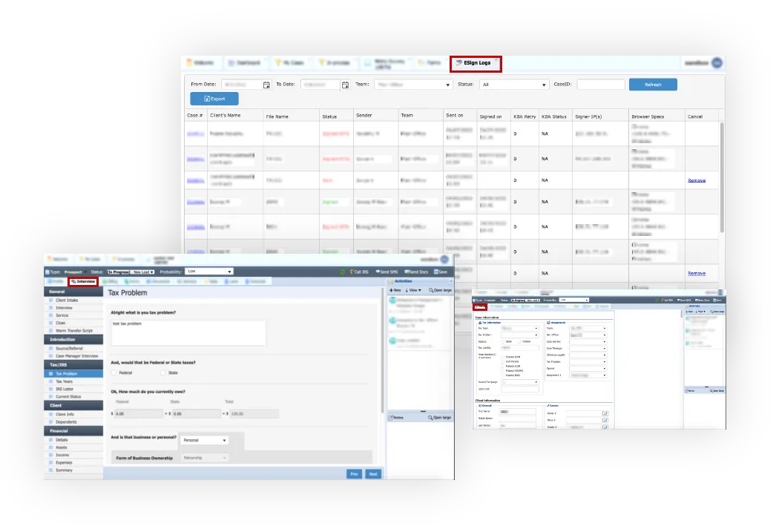Select the Interview tab in the Tax Problem window
Screen dimensions: 776x532
83,281
